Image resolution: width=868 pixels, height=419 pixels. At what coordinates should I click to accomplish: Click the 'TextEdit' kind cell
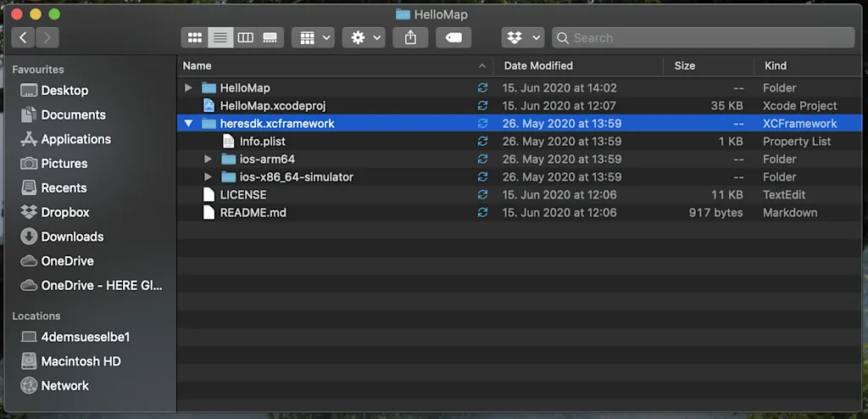coord(784,194)
